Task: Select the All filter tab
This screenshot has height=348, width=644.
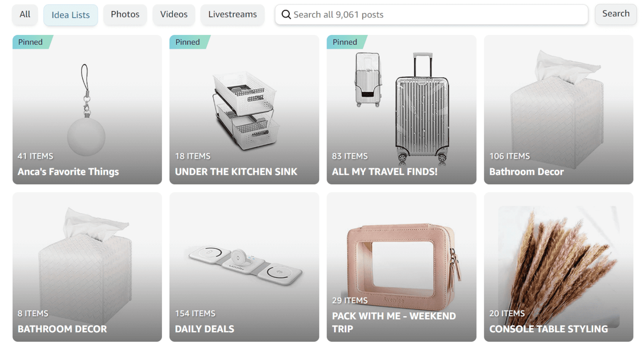Action: pyautogui.click(x=25, y=14)
